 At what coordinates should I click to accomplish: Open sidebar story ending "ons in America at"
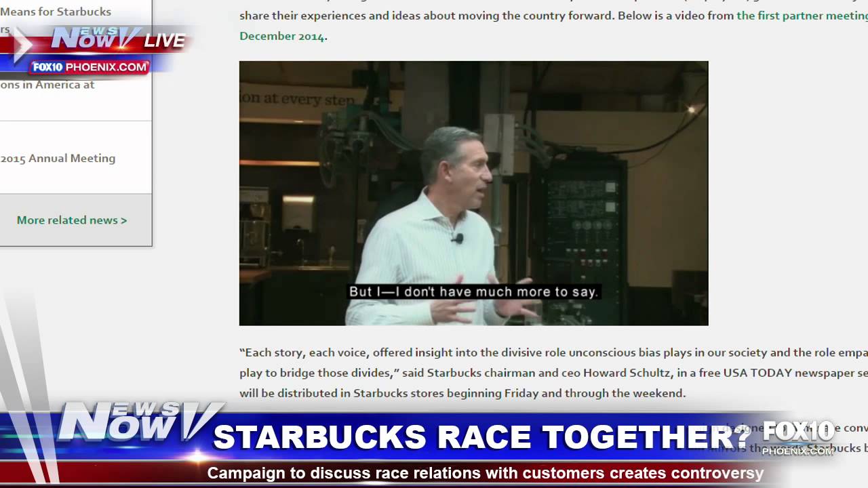pos(47,85)
